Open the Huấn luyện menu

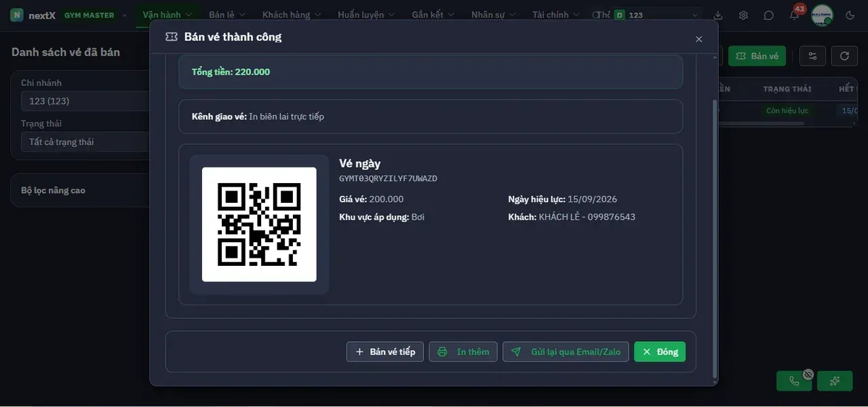(x=366, y=15)
